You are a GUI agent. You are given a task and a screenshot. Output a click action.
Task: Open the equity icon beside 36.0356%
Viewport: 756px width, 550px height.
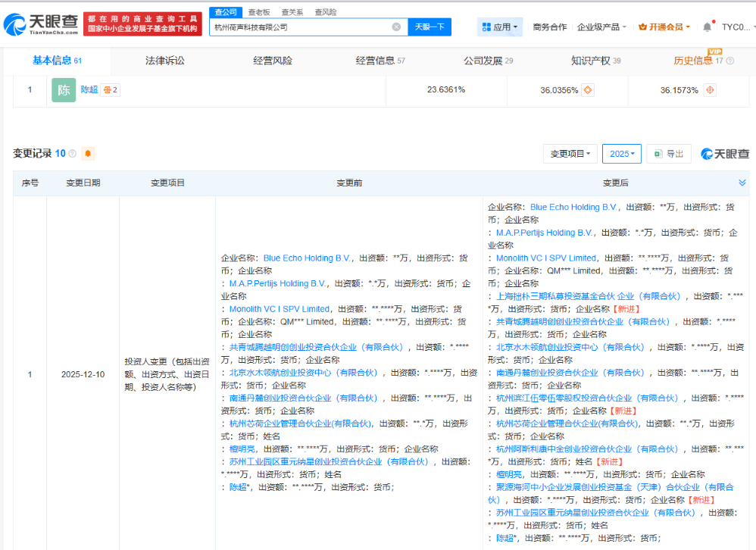(x=587, y=90)
